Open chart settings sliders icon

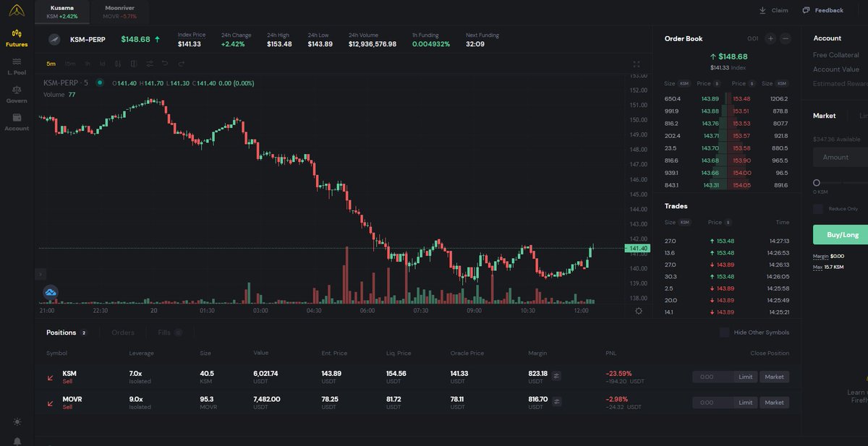pyautogui.click(x=149, y=64)
